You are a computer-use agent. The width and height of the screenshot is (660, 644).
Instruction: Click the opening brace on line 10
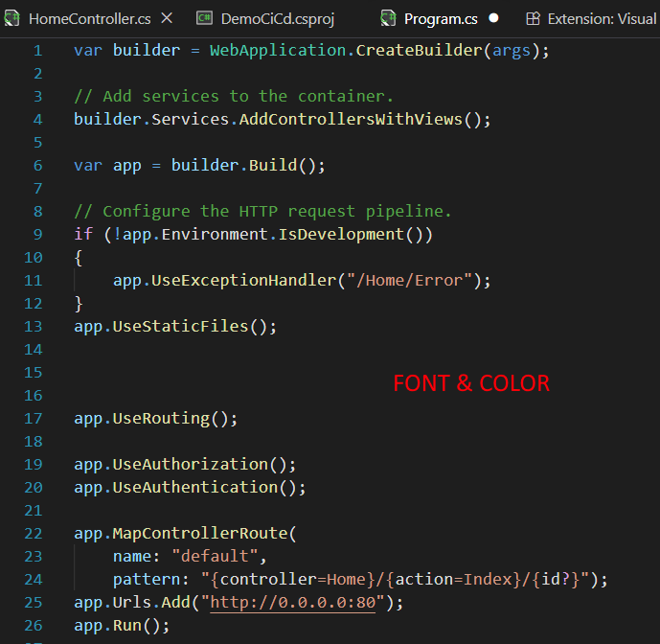pyautogui.click(x=79, y=258)
